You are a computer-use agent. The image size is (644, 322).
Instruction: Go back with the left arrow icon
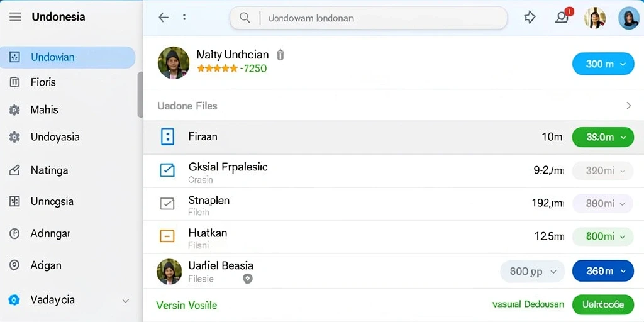pos(164,17)
